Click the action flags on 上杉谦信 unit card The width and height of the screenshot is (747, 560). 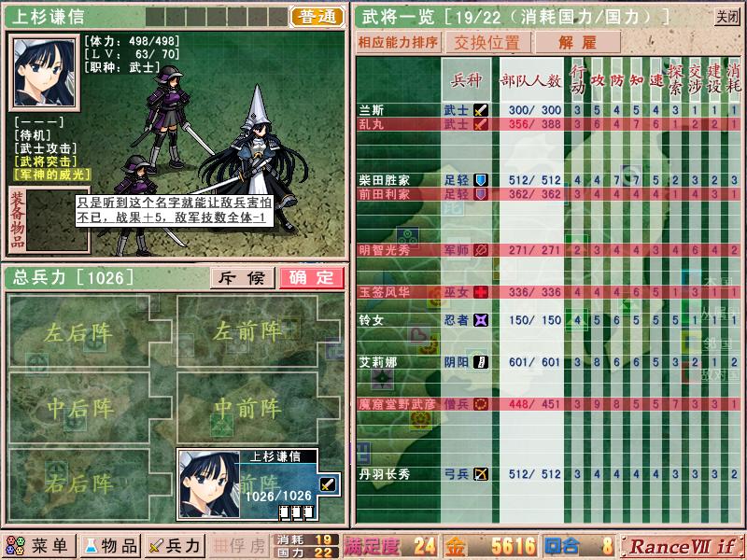pyautogui.click(x=296, y=512)
